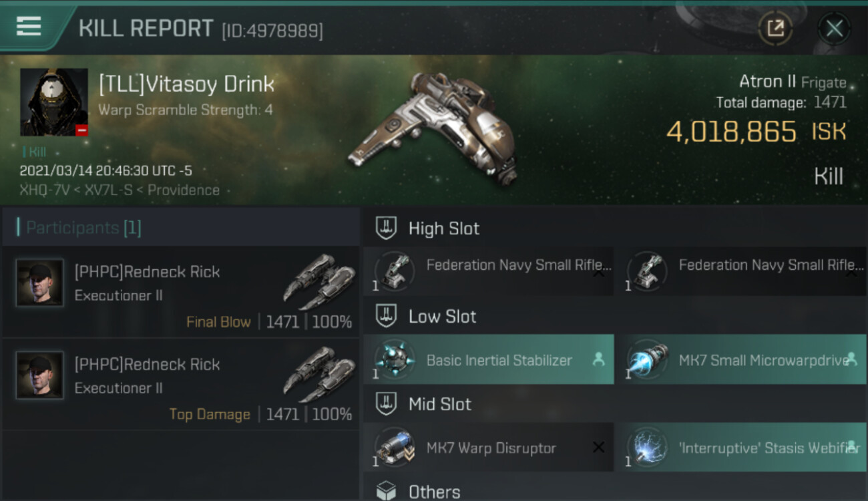Select the second Federation Navy Small Rifle module

coord(740,272)
